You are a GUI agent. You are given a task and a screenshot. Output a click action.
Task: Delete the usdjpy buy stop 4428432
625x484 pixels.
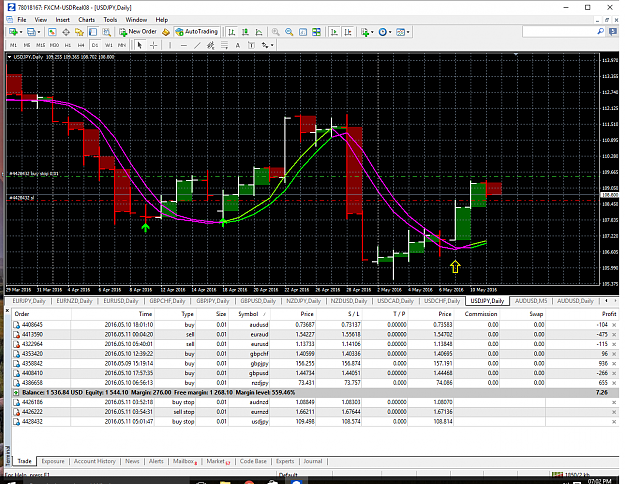[614, 422]
